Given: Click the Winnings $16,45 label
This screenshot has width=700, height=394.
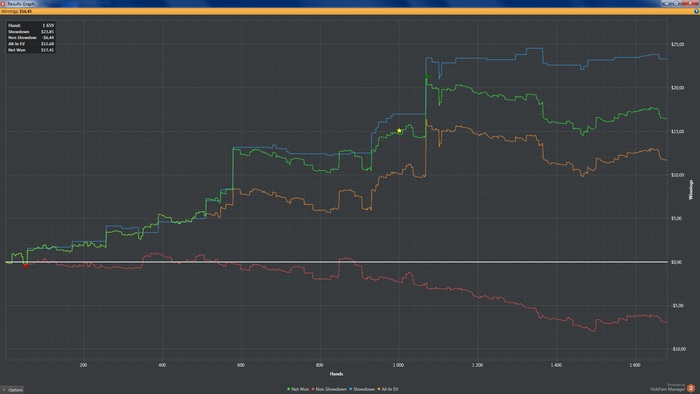Looking at the screenshot, I should [17, 11].
